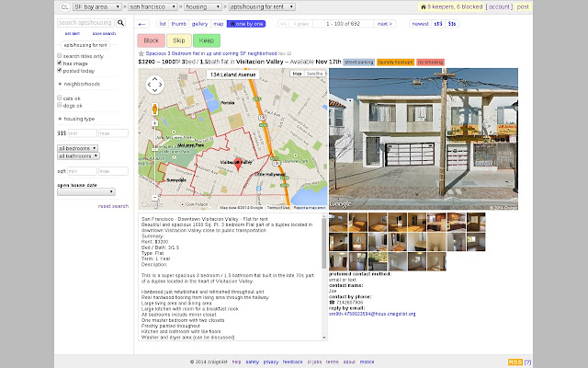588x368 pixels.
Task: Click the RSS help question mark
Action: click(527, 362)
